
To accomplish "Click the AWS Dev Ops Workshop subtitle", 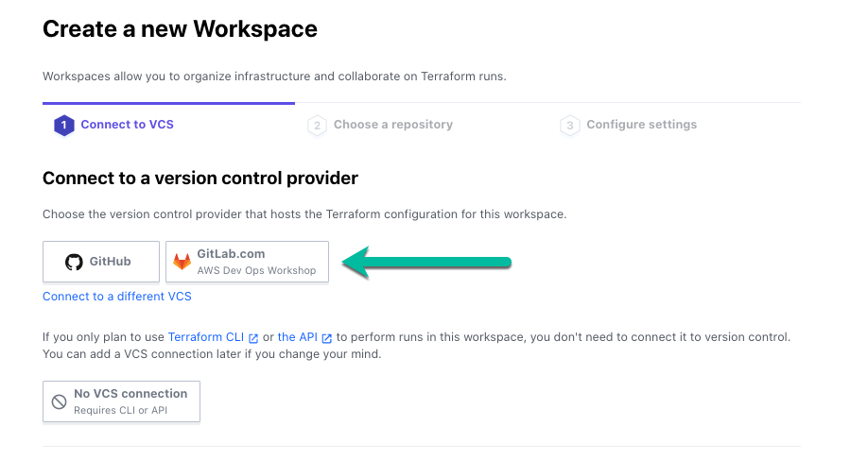I will point(256,270).
